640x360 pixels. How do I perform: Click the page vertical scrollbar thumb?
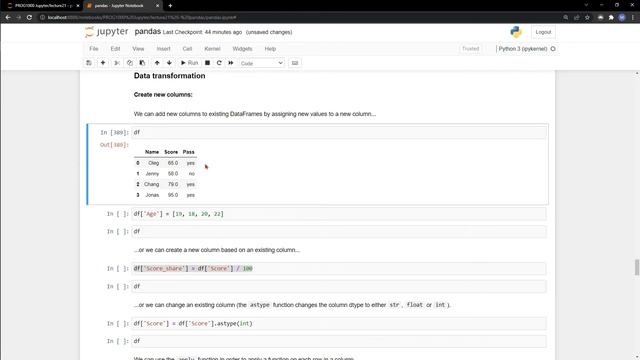pos(637,267)
